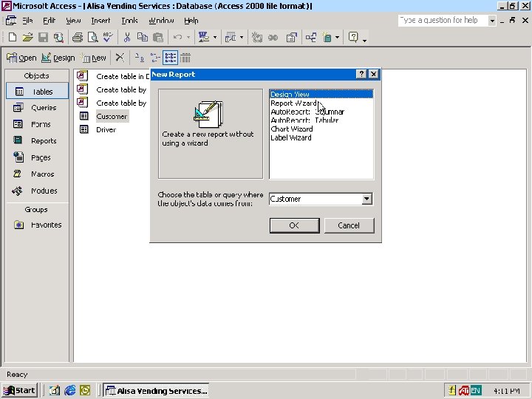
Task: Click the Microsoft Access Help icon
Action: (x=353, y=37)
